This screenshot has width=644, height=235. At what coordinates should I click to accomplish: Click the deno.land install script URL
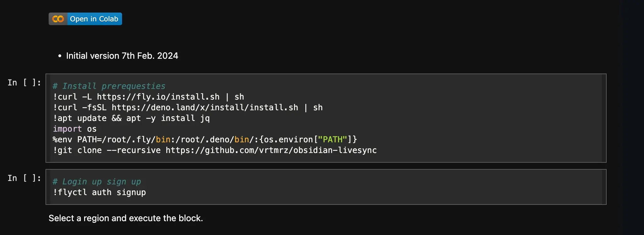tap(205, 107)
